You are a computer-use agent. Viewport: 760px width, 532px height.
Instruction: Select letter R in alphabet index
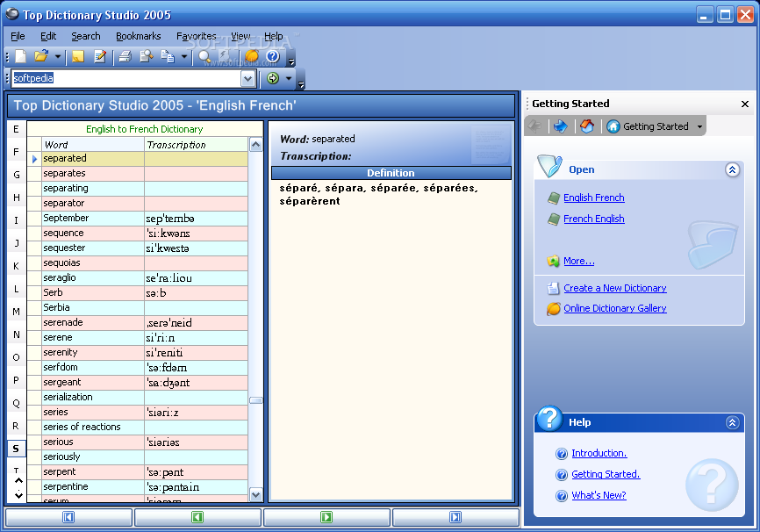[x=16, y=426]
